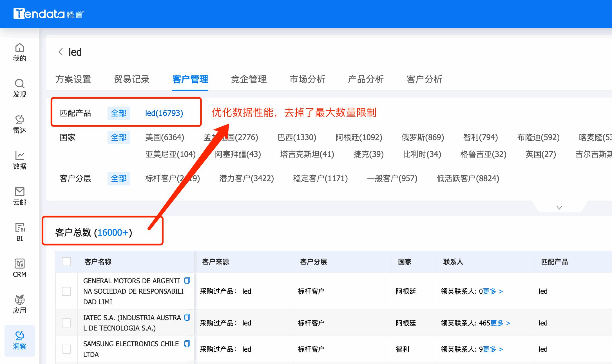The height and width of the screenshot is (364, 612).
Task: Copy GENERAL MOTORS DE ARGENTINA company name
Action: pyautogui.click(x=187, y=280)
